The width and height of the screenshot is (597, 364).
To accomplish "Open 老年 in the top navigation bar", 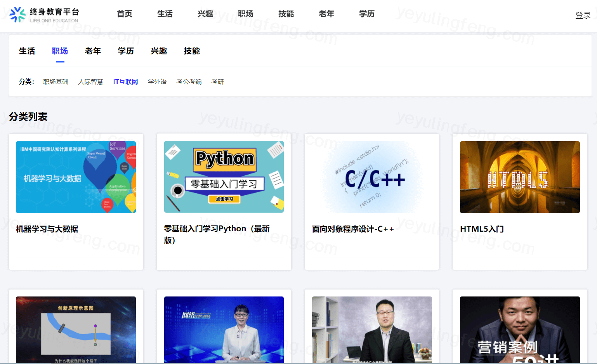I will tap(326, 14).
